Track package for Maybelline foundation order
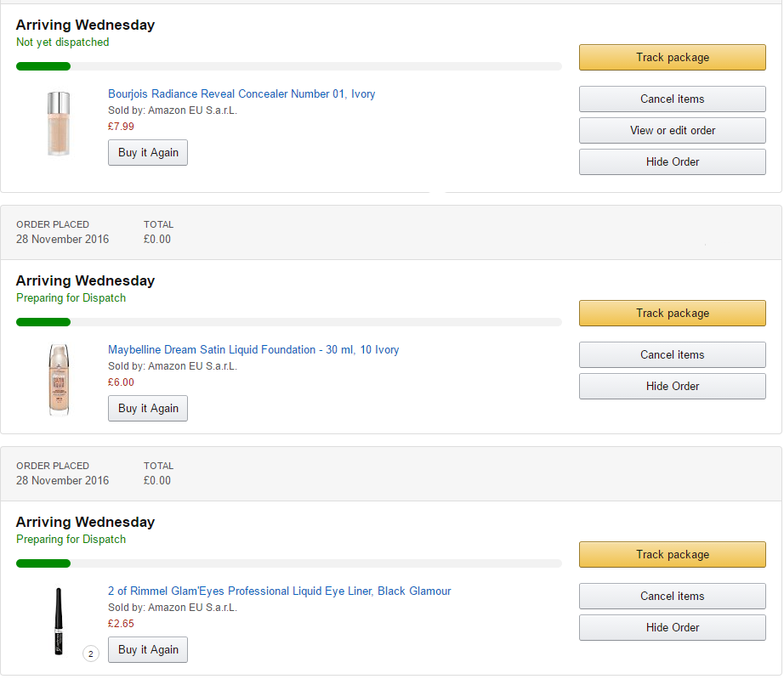This screenshot has height=679, width=784. coord(672,314)
